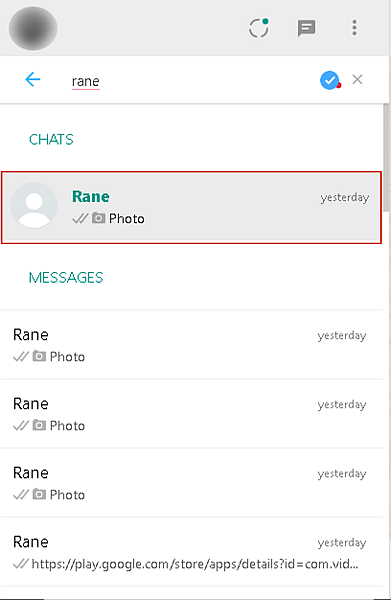
Task: Clear the search with the X icon
Action: click(x=357, y=80)
